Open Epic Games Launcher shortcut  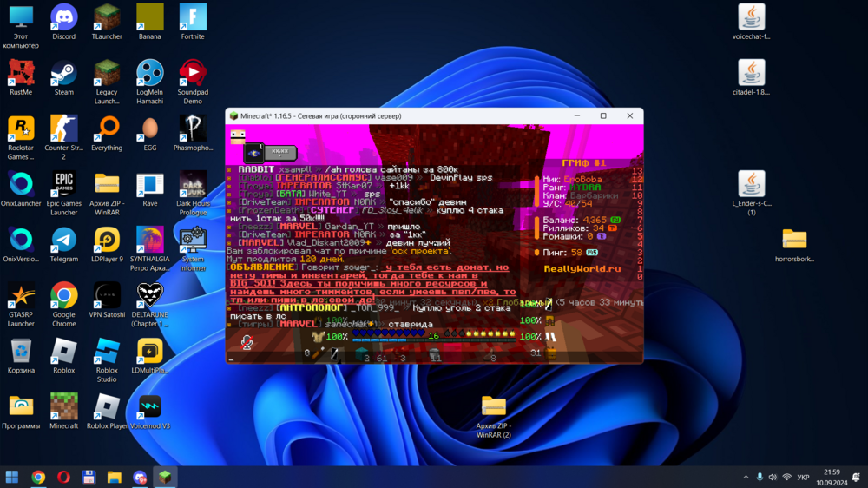(x=63, y=194)
